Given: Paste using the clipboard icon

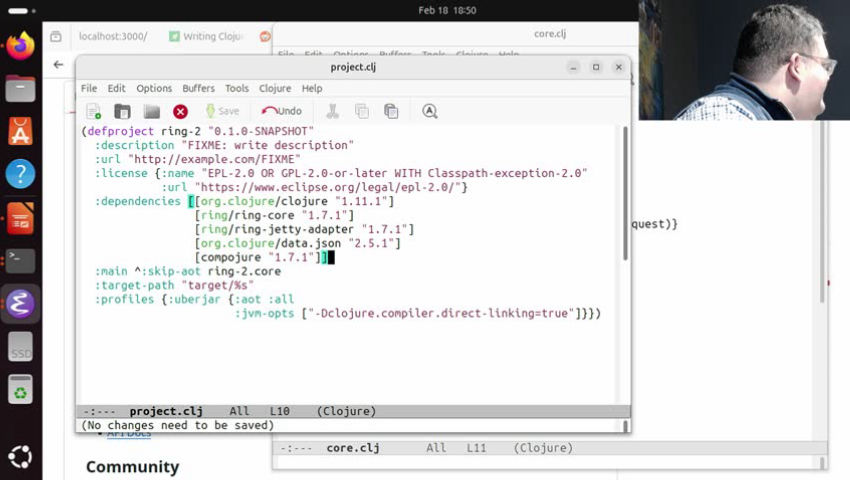Looking at the screenshot, I should (x=391, y=111).
